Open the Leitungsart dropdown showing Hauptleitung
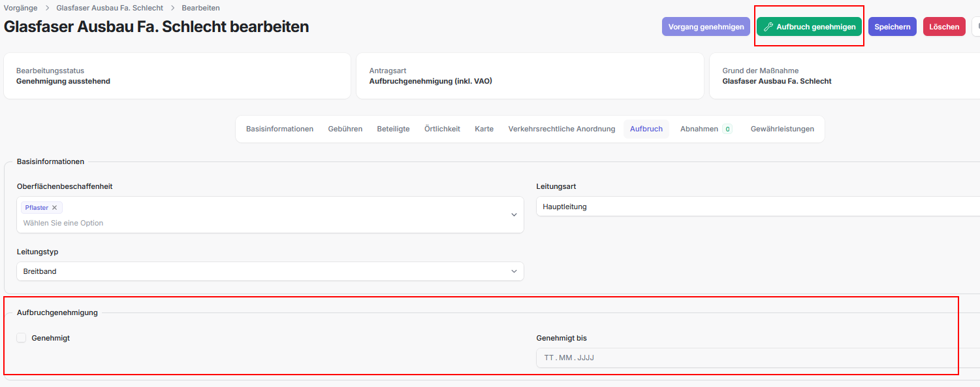The width and height of the screenshot is (980, 387). (757, 207)
